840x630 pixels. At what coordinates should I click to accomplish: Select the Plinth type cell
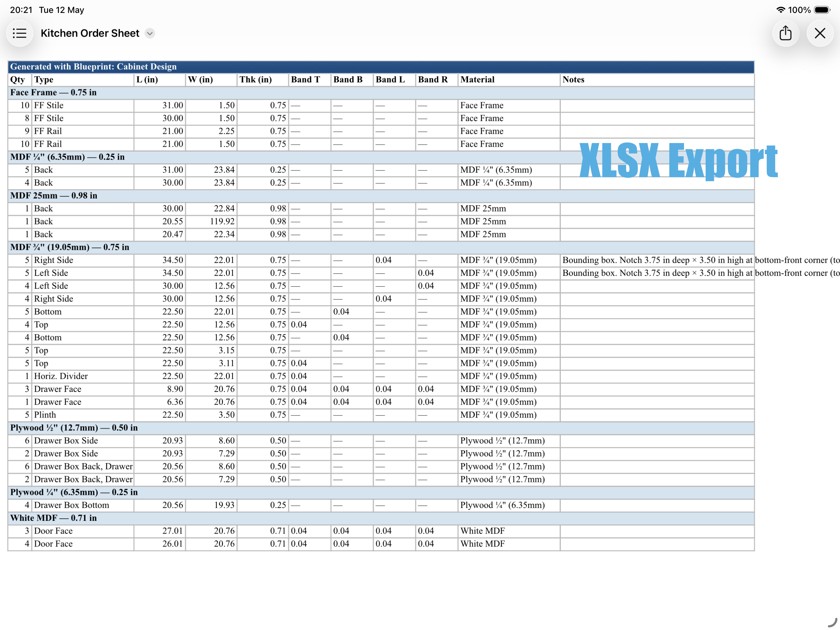[x=83, y=415]
